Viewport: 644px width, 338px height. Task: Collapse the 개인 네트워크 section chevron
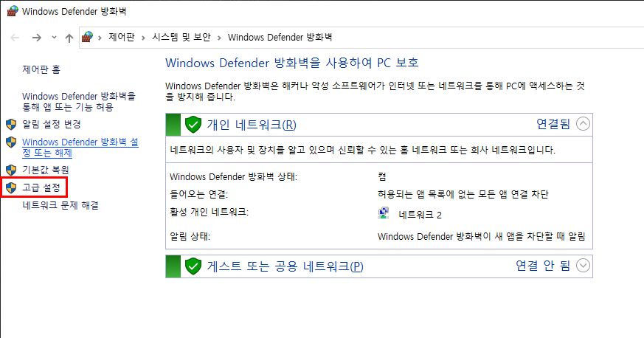[x=583, y=124]
